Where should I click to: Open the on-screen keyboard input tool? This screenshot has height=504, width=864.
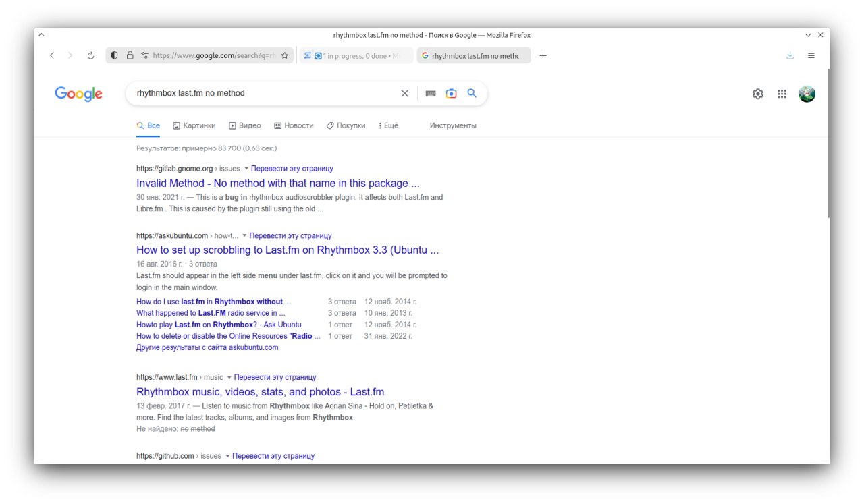431,94
